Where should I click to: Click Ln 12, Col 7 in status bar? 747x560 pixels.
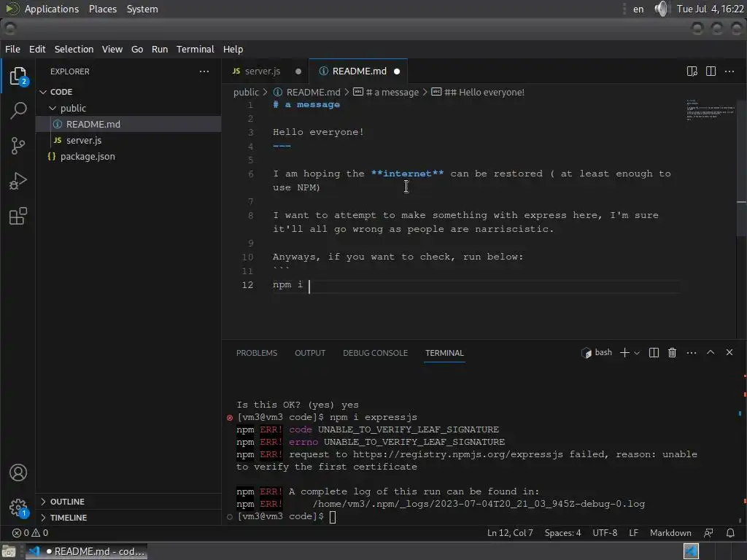coord(510,533)
